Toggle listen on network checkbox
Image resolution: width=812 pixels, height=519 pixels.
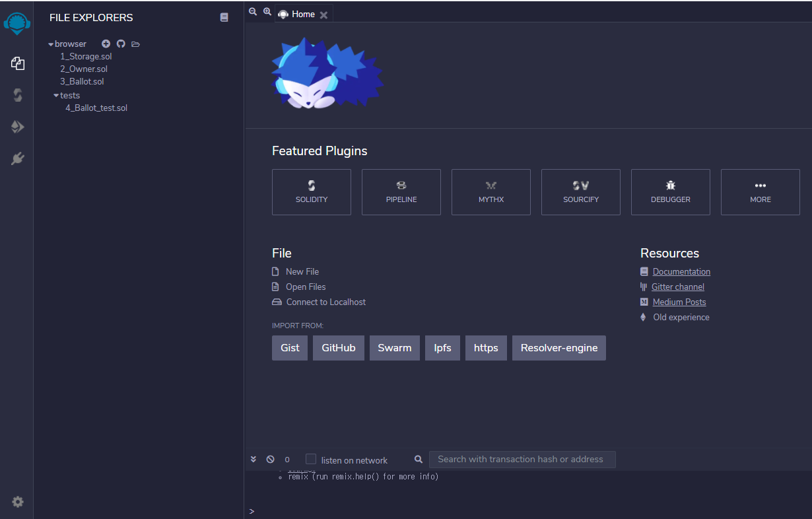tap(311, 459)
